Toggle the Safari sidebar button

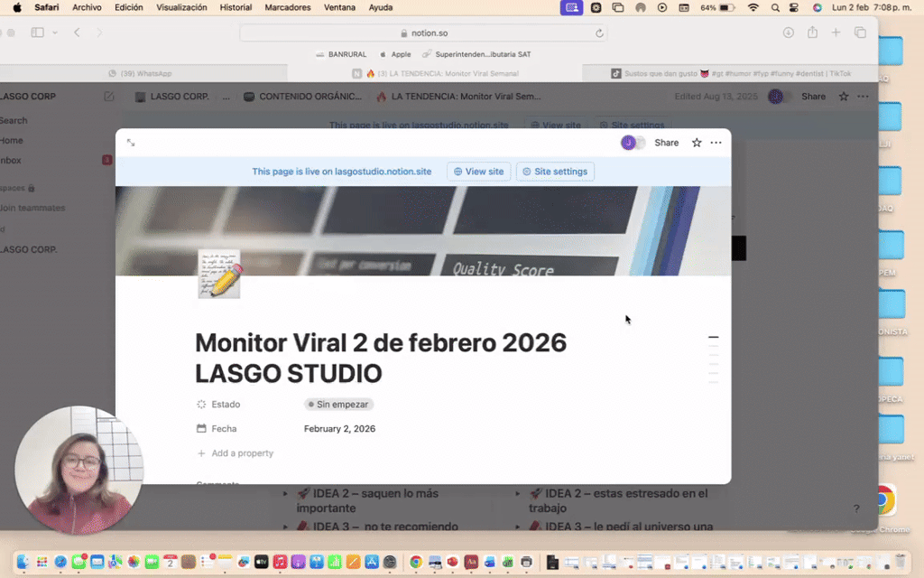37,33
